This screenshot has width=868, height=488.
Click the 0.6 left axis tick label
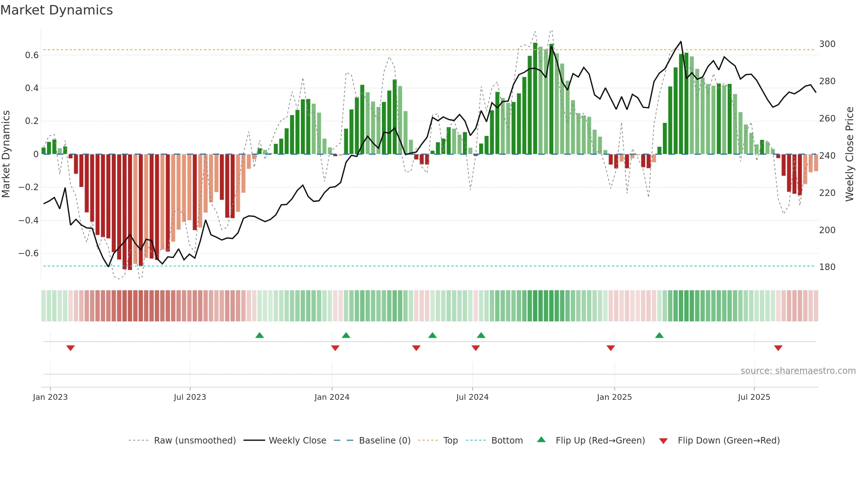pyautogui.click(x=32, y=55)
